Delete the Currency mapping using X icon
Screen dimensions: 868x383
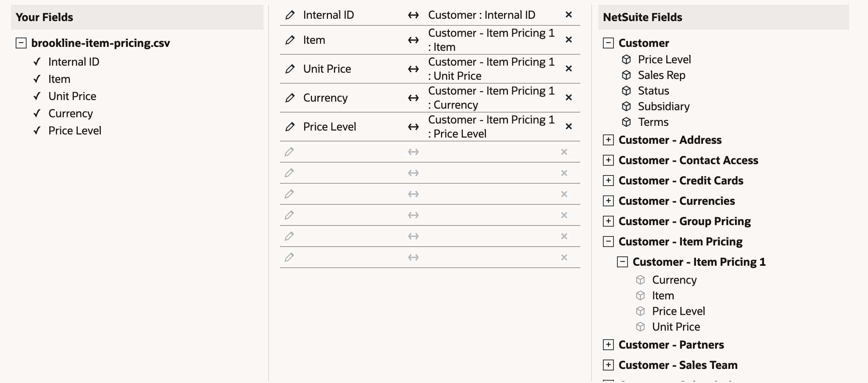[x=569, y=97]
